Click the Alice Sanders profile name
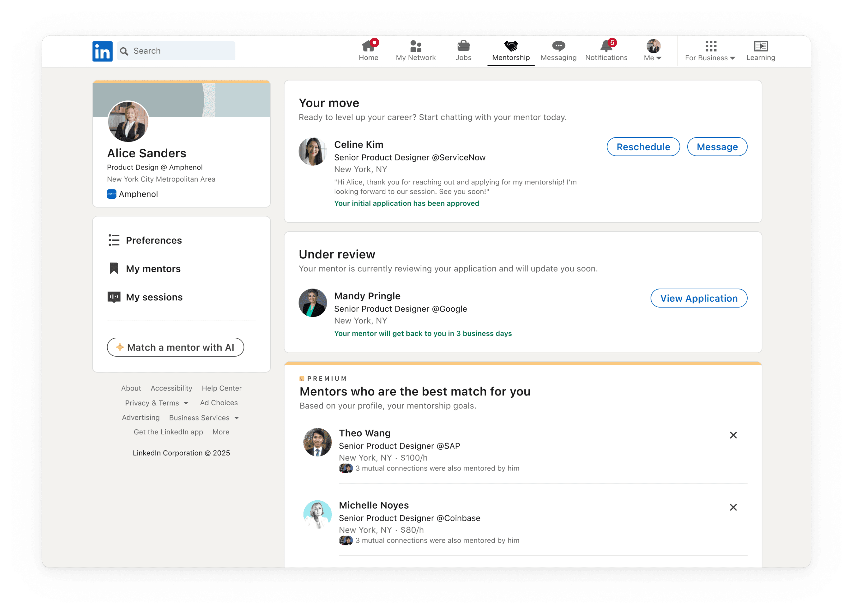 click(x=147, y=153)
